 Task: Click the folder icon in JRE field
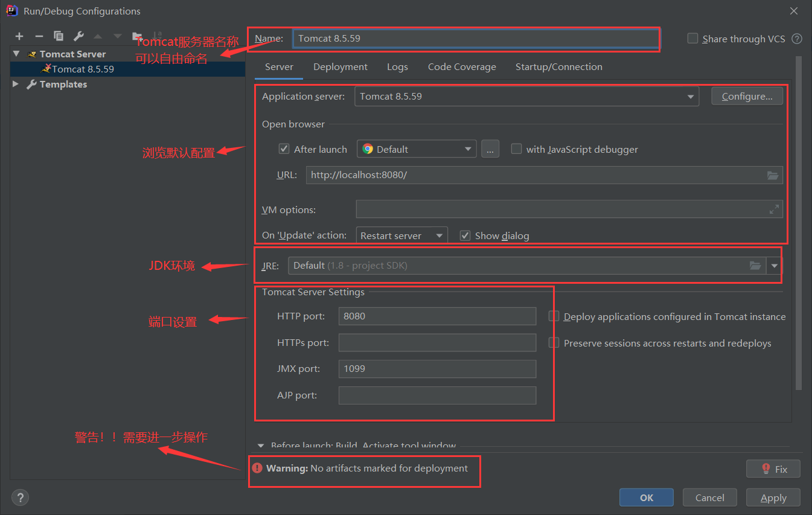tap(755, 266)
